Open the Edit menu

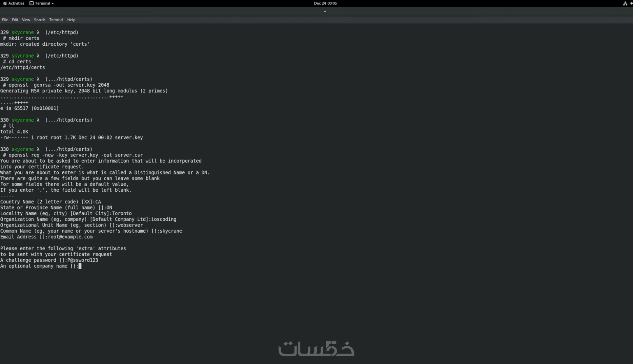pos(15,20)
